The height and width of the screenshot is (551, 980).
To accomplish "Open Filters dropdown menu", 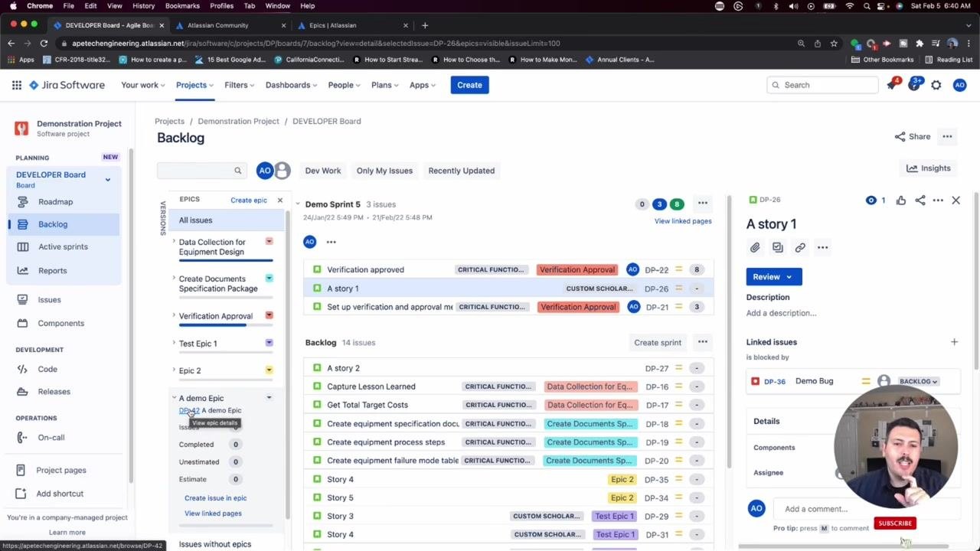I will pyautogui.click(x=240, y=85).
